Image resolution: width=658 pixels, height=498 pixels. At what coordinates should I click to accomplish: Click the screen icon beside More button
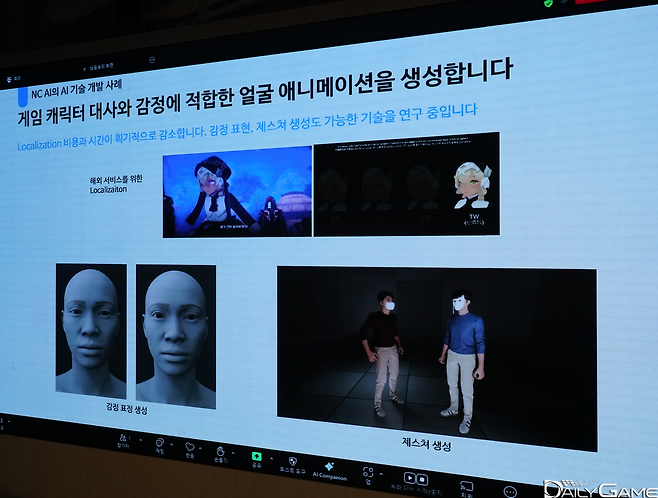467,486
